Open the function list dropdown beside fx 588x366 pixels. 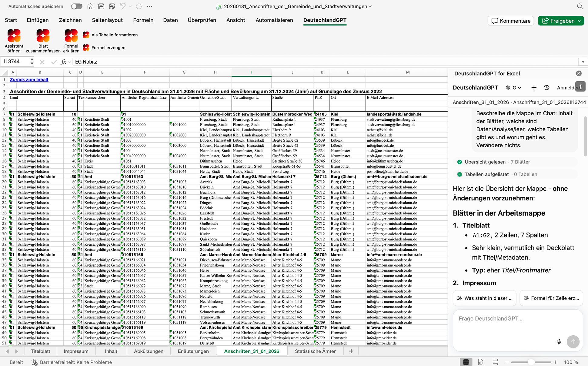pos(70,62)
